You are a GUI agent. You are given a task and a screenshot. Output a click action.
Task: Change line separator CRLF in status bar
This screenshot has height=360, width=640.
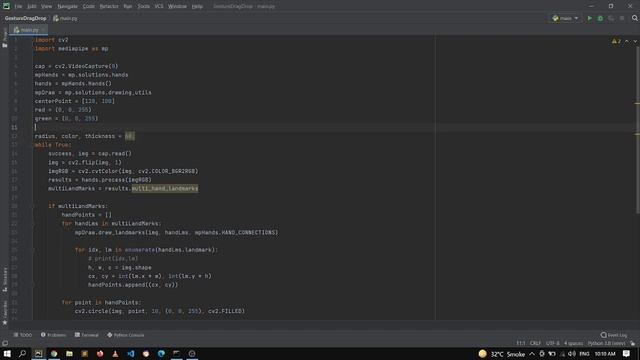pyautogui.click(x=535, y=343)
